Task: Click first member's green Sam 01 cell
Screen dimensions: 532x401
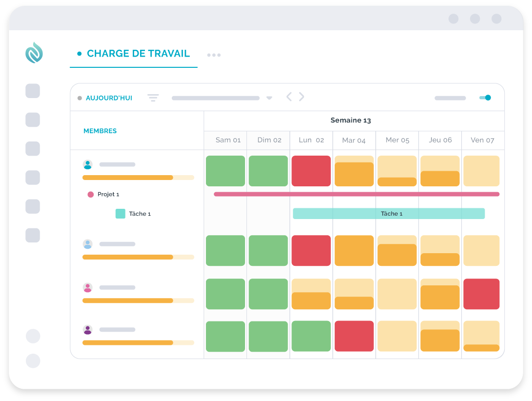Action: point(225,171)
